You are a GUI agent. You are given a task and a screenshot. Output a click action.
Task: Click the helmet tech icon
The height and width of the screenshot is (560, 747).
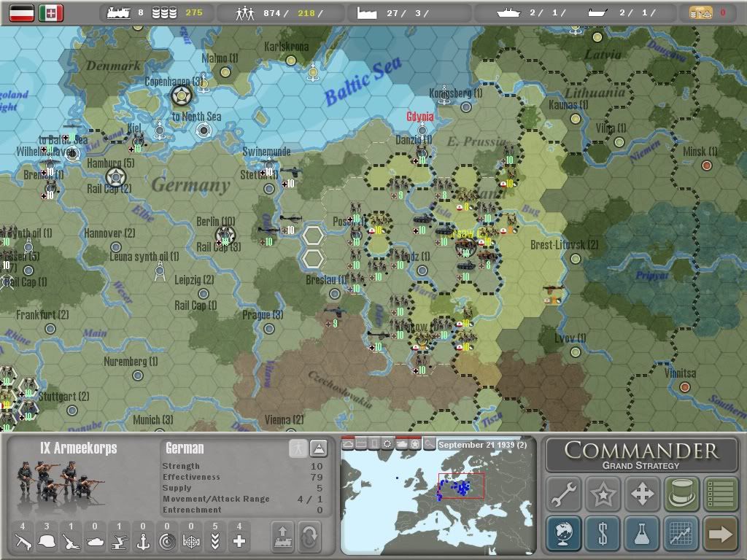(47, 541)
